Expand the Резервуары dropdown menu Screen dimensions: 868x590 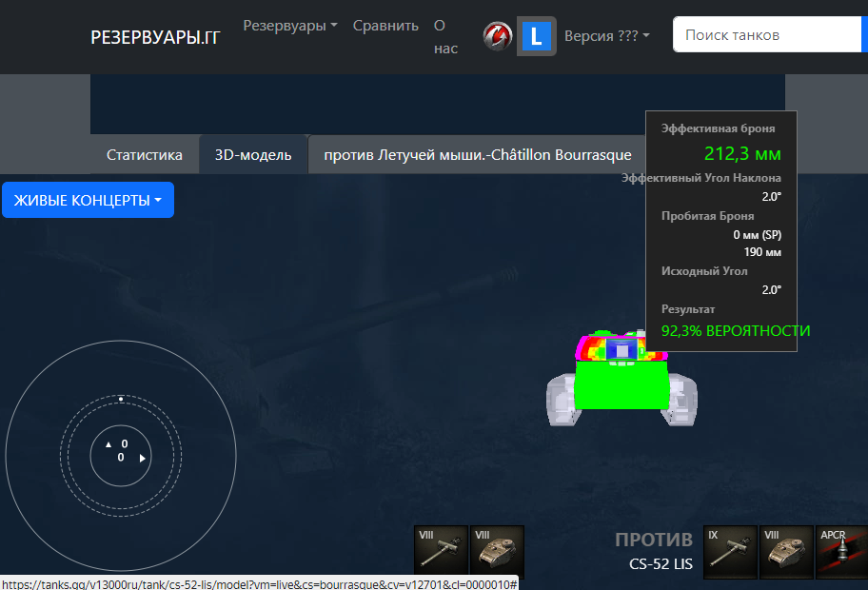click(290, 26)
